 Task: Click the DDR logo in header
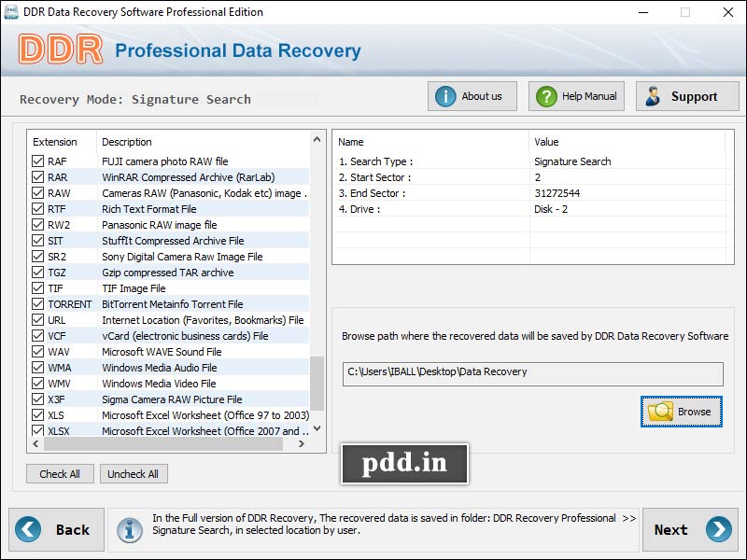61,50
